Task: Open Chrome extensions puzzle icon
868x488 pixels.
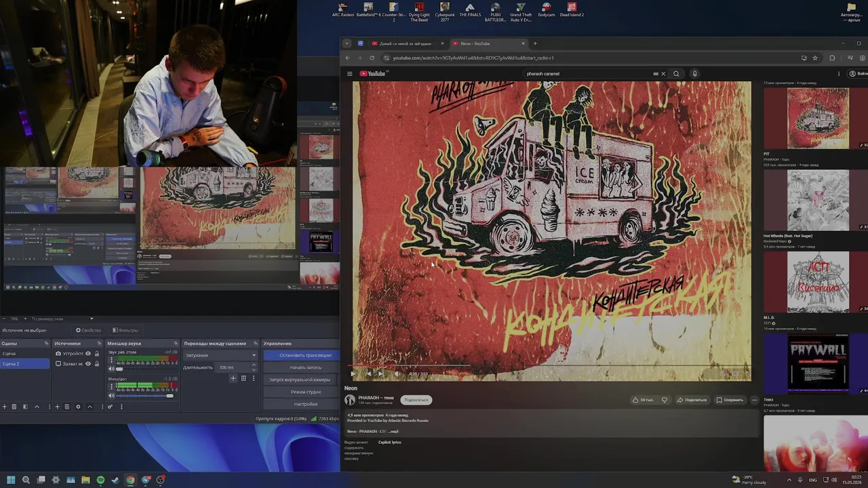Action: pyautogui.click(x=832, y=58)
